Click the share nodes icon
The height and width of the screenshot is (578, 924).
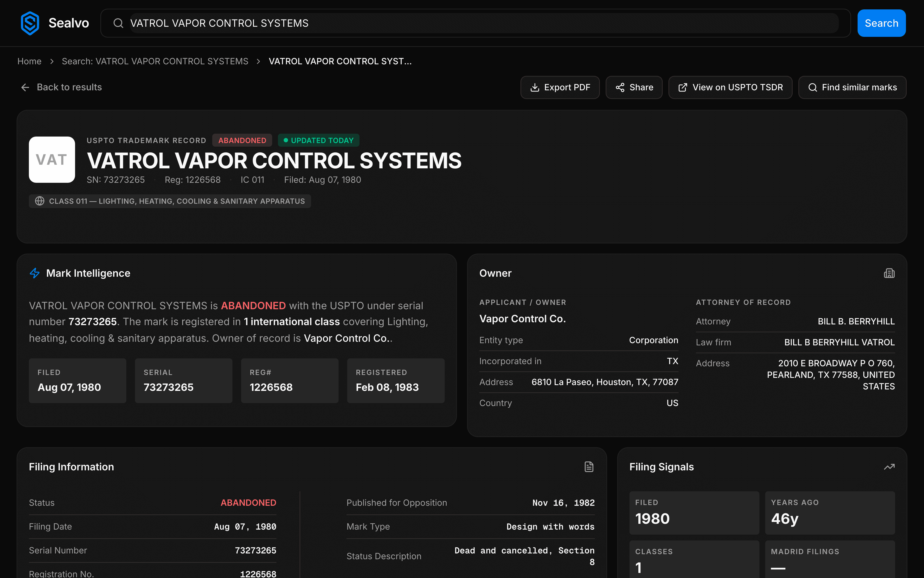pos(620,87)
